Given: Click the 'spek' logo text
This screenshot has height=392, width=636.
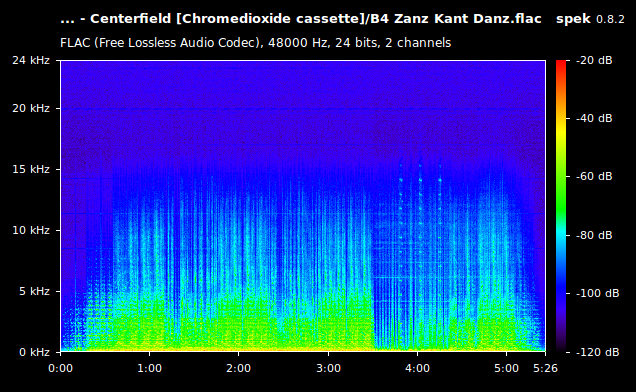Looking at the screenshot, I should pyautogui.click(x=573, y=19).
